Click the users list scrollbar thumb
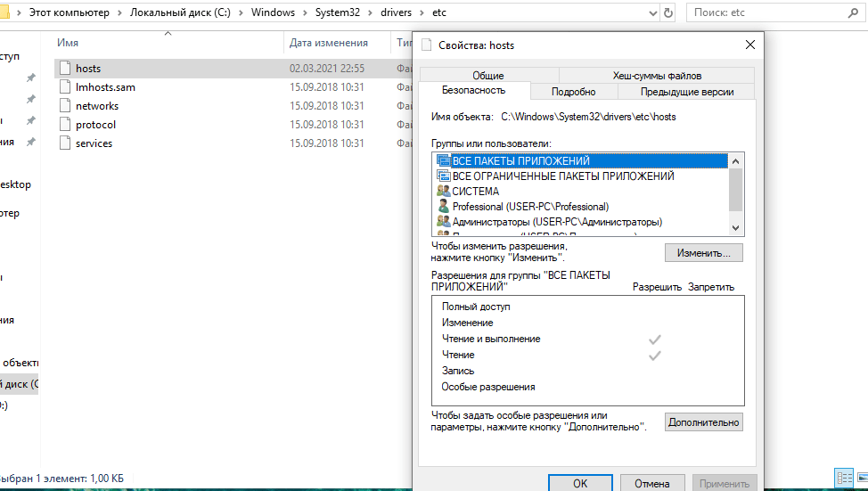This screenshot has width=868, height=491. click(735, 189)
